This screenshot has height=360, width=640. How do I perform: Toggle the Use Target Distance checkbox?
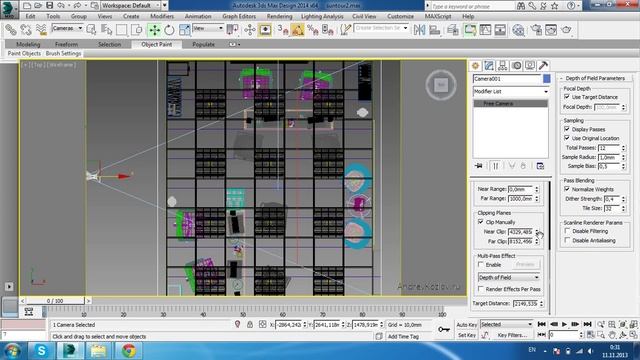point(567,97)
